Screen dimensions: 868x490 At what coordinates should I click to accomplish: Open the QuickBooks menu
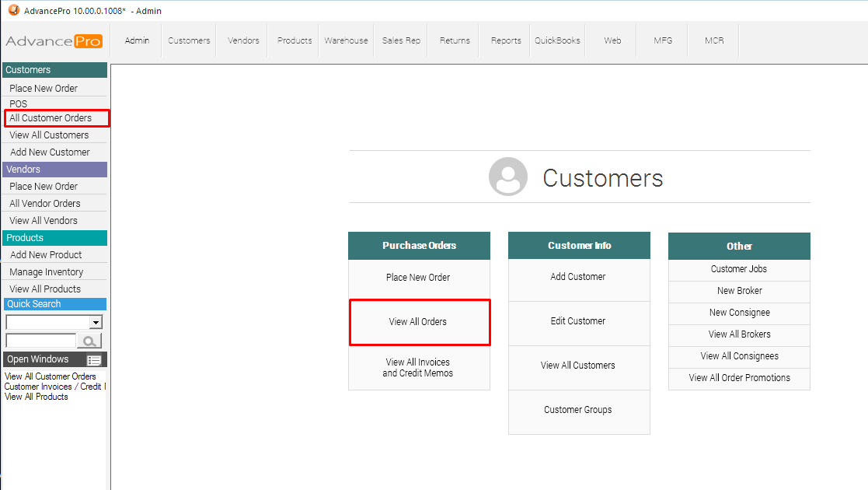[x=557, y=40]
